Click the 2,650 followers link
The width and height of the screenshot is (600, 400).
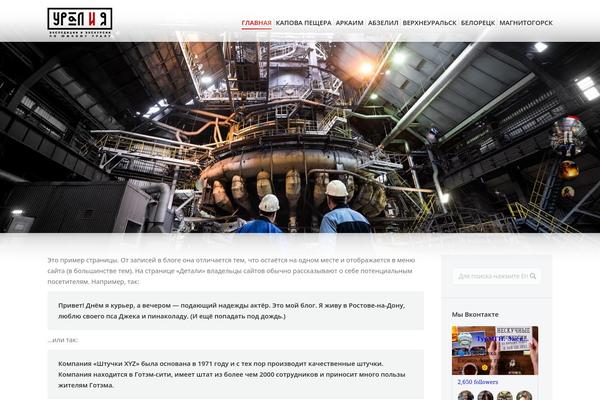(478, 382)
